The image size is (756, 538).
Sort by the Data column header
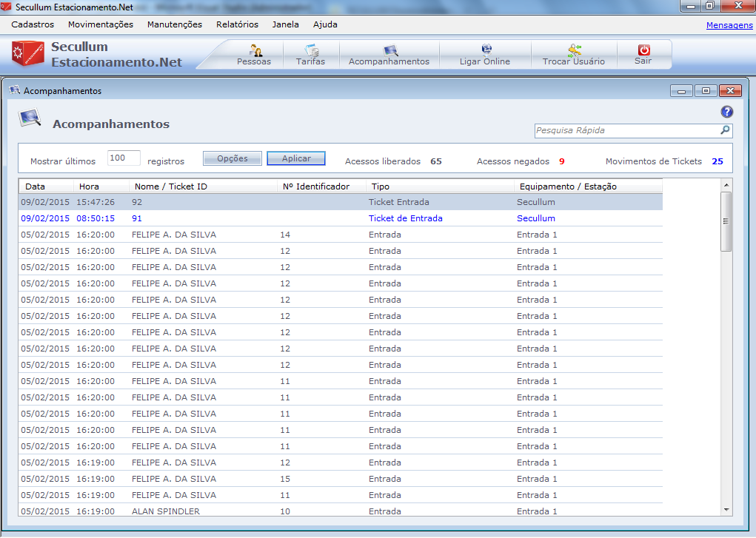point(46,186)
